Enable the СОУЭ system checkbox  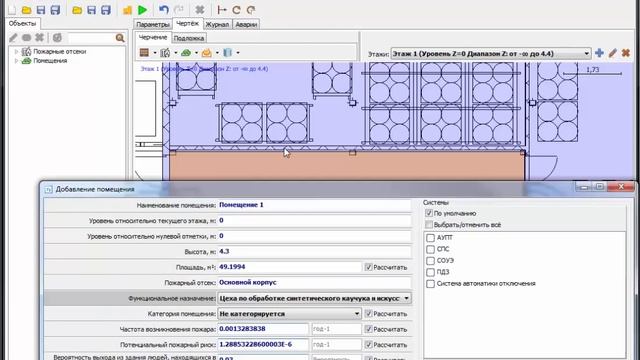(x=430, y=260)
